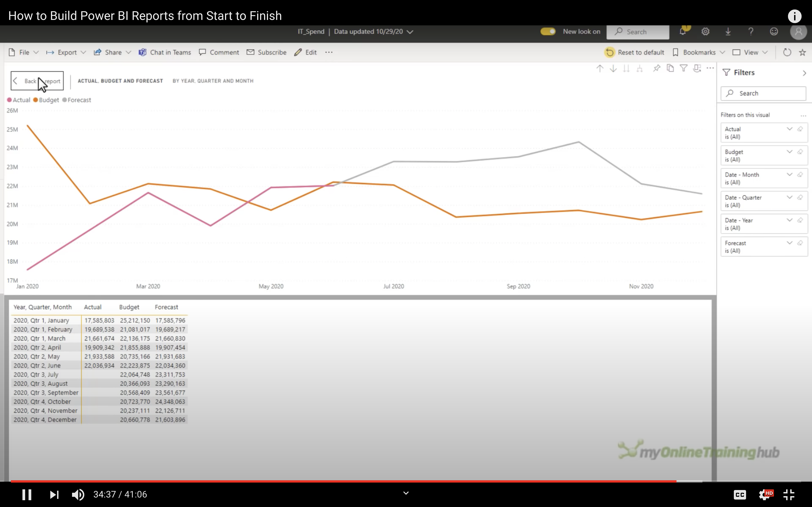Viewport: 812px width, 507px height.
Task: Toggle closed captions in the video player
Action: tap(740, 495)
